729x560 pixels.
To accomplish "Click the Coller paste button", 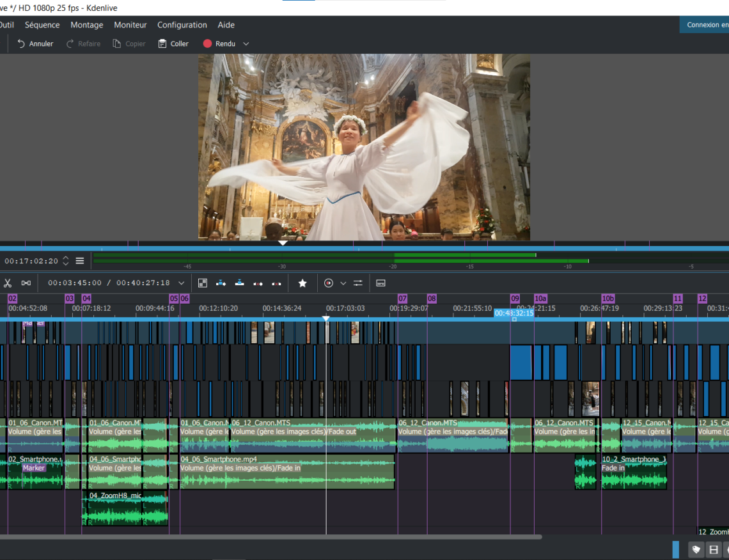I will [173, 43].
